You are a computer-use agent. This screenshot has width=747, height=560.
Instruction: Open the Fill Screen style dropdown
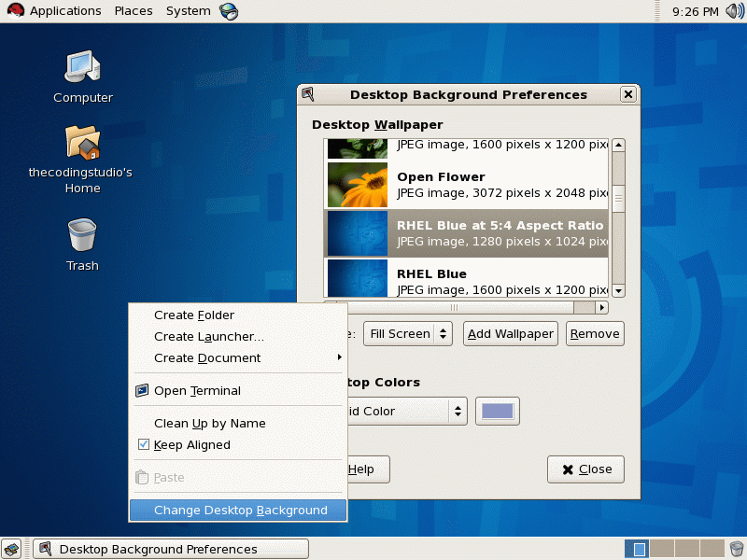[408, 334]
